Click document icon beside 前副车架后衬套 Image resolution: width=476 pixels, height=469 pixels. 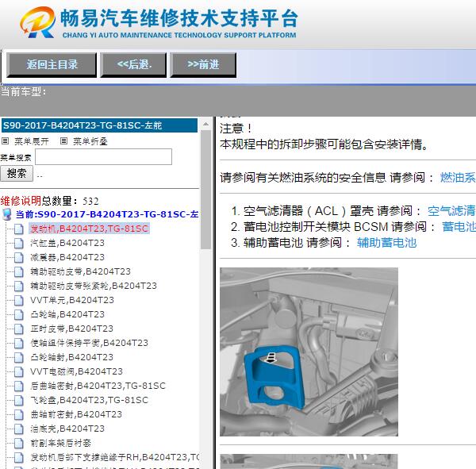[18, 443]
